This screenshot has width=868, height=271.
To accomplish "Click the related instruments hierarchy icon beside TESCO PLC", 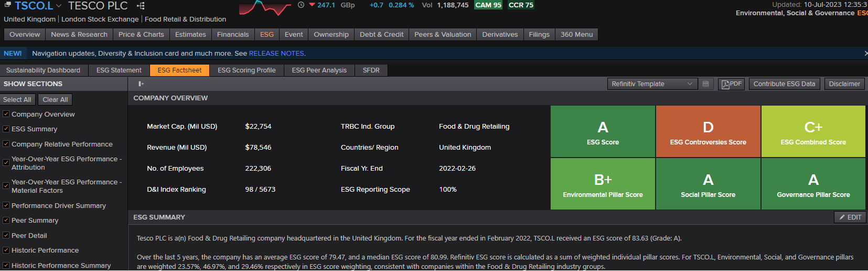I will tap(141, 6).
